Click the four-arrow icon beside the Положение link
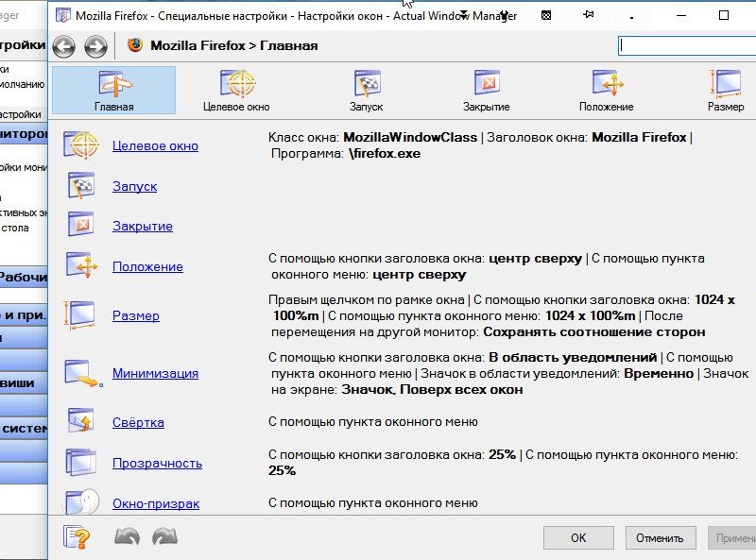The image size is (756, 560). click(x=81, y=265)
